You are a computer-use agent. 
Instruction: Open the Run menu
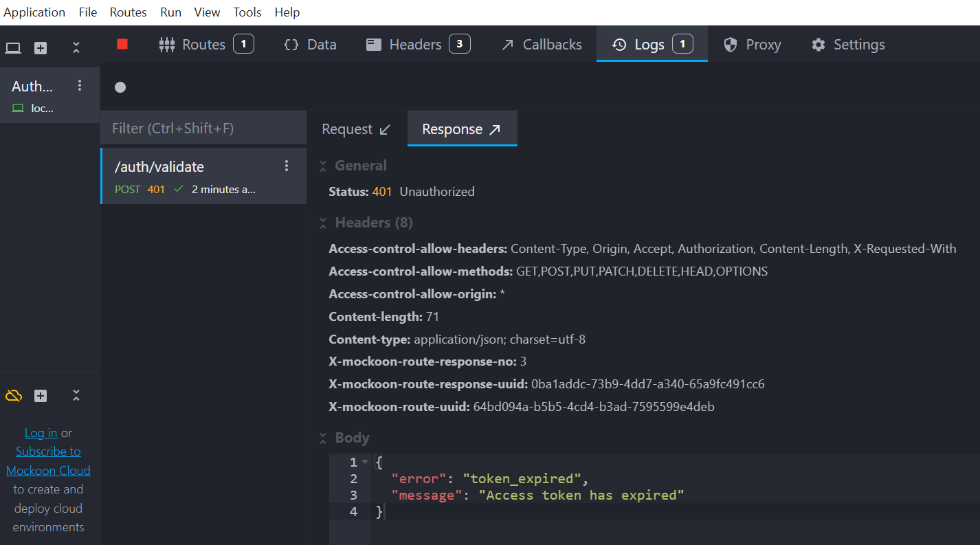(x=171, y=12)
